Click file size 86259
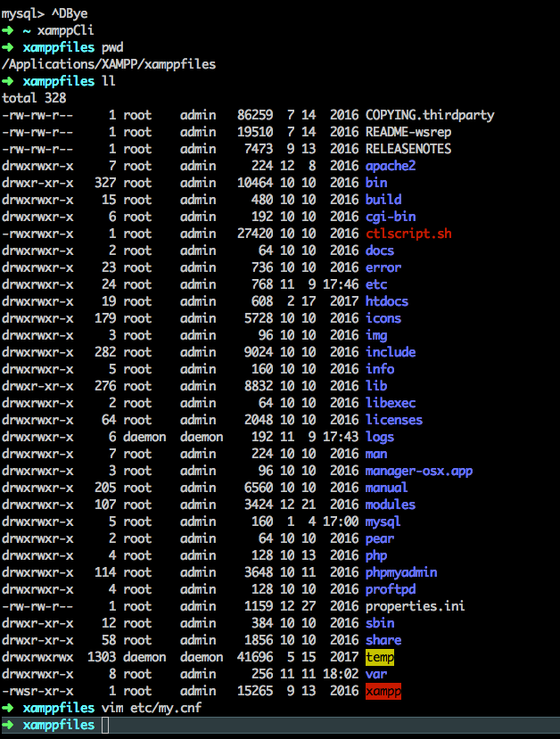 pos(255,115)
